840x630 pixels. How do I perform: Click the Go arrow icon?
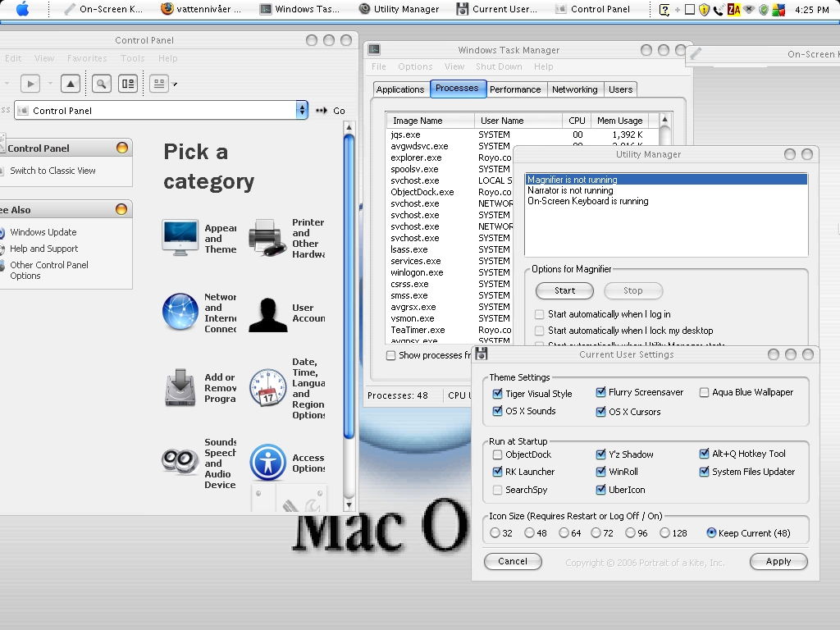tap(322, 111)
